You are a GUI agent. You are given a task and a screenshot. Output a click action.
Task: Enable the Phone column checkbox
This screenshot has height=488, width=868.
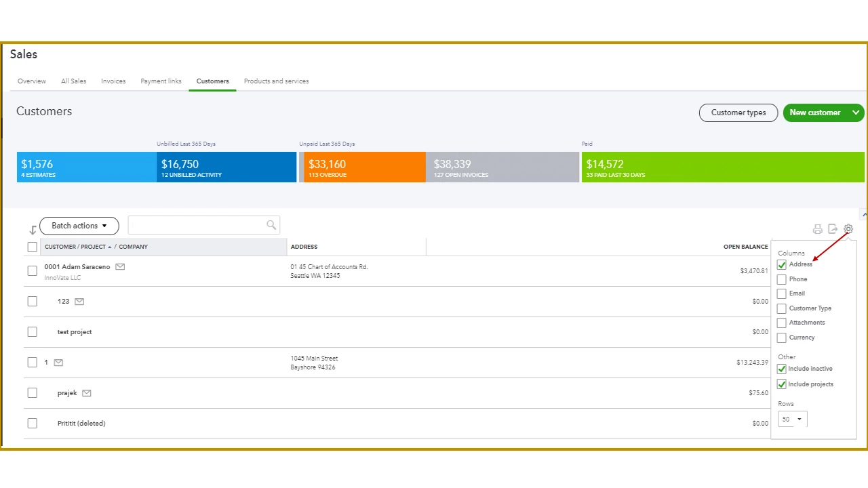tap(782, 279)
